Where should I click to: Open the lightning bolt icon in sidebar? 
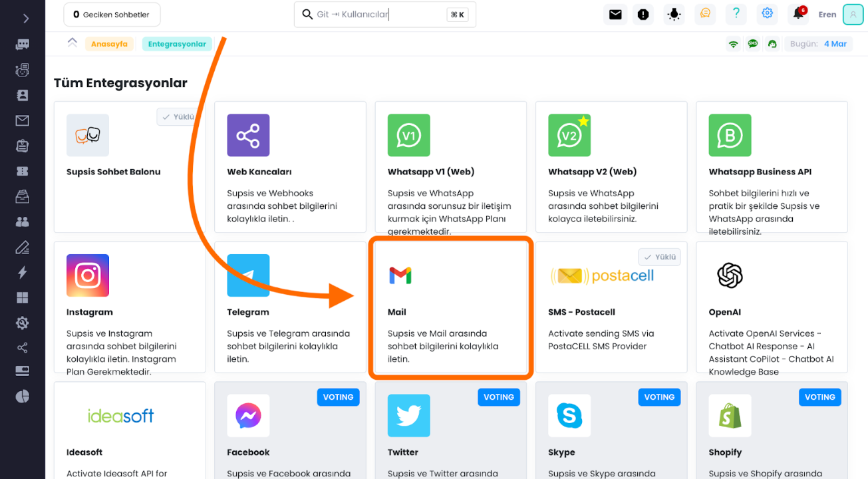[23, 272]
